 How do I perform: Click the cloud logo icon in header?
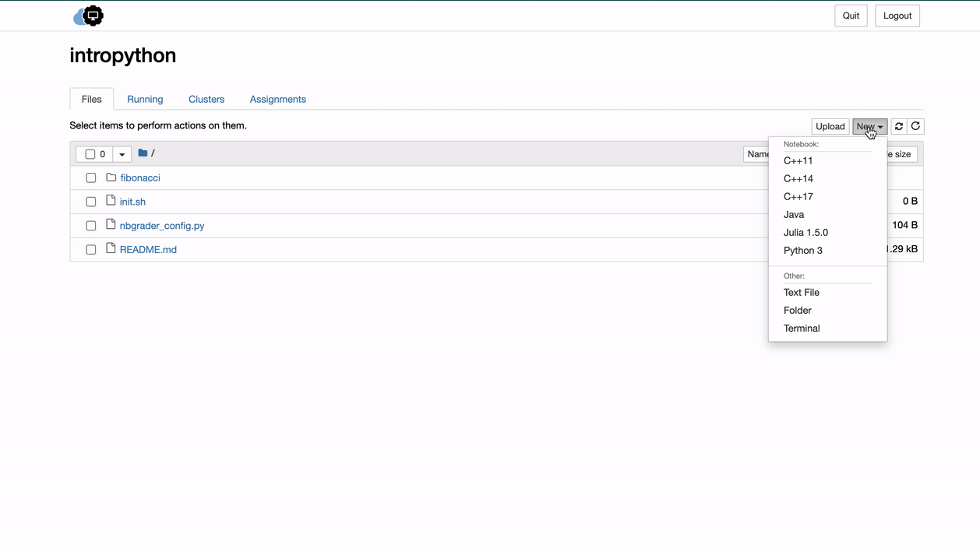point(88,16)
